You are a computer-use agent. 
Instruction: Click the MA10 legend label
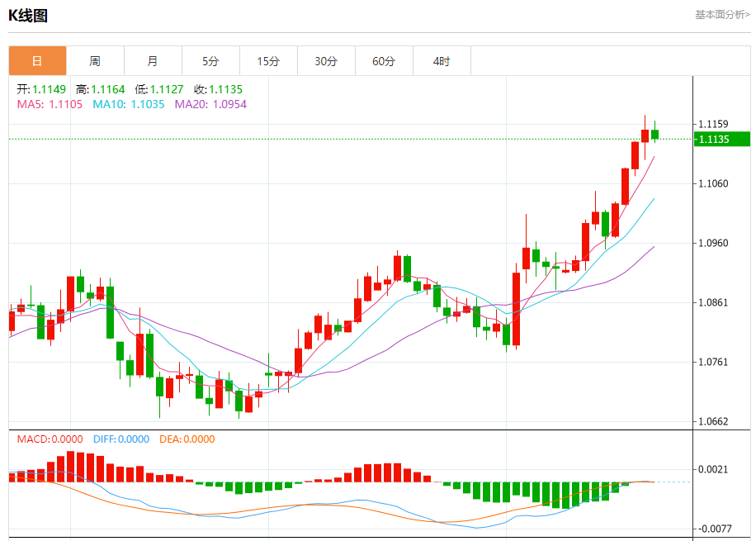click(128, 104)
